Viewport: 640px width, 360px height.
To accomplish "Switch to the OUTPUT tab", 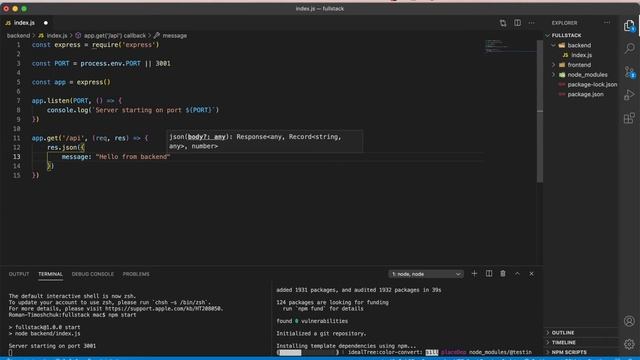I will pyautogui.click(x=19, y=274).
